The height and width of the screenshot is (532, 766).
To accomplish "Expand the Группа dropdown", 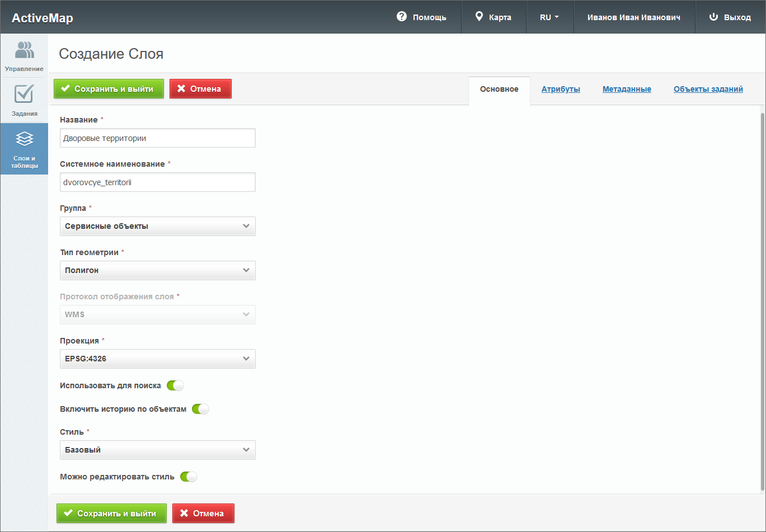I will (157, 226).
